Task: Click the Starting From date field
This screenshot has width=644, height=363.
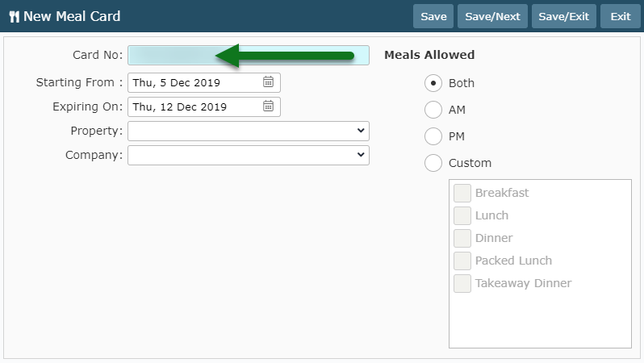Action: 204,82
